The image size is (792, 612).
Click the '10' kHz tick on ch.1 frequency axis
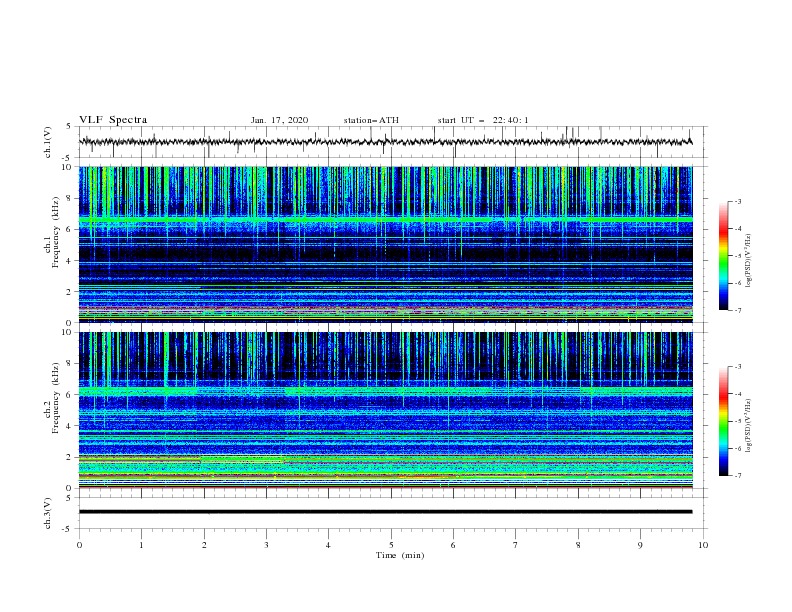pyautogui.click(x=68, y=167)
